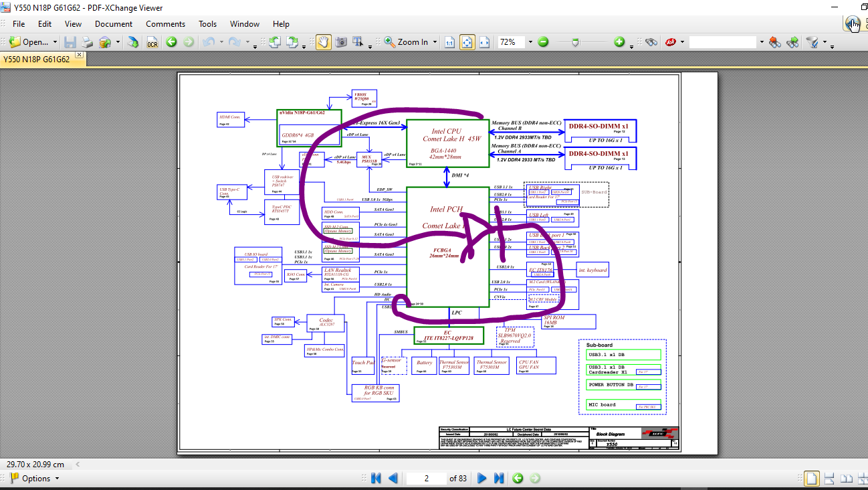The width and height of the screenshot is (868, 490).
Task: Select the Snapshot camera tool
Action: [341, 42]
